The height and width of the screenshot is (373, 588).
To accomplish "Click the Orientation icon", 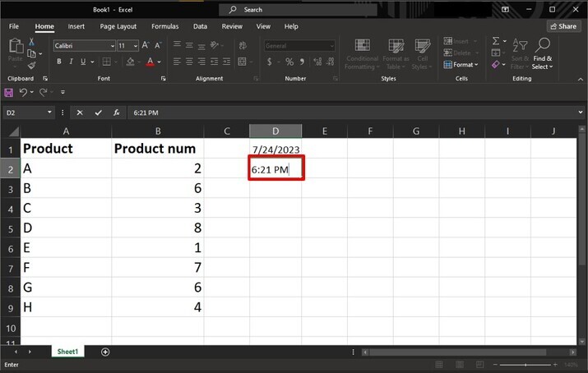I will 215,45.
